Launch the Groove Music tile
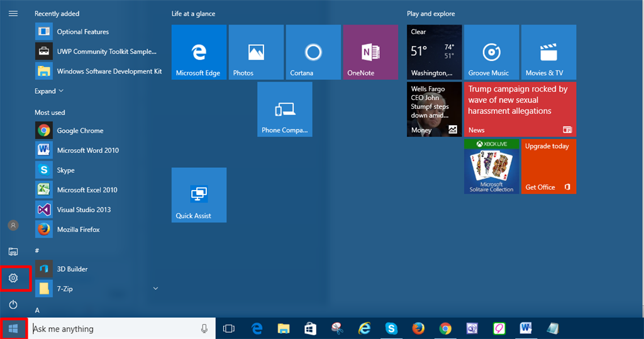644x339 pixels. click(491, 52)
